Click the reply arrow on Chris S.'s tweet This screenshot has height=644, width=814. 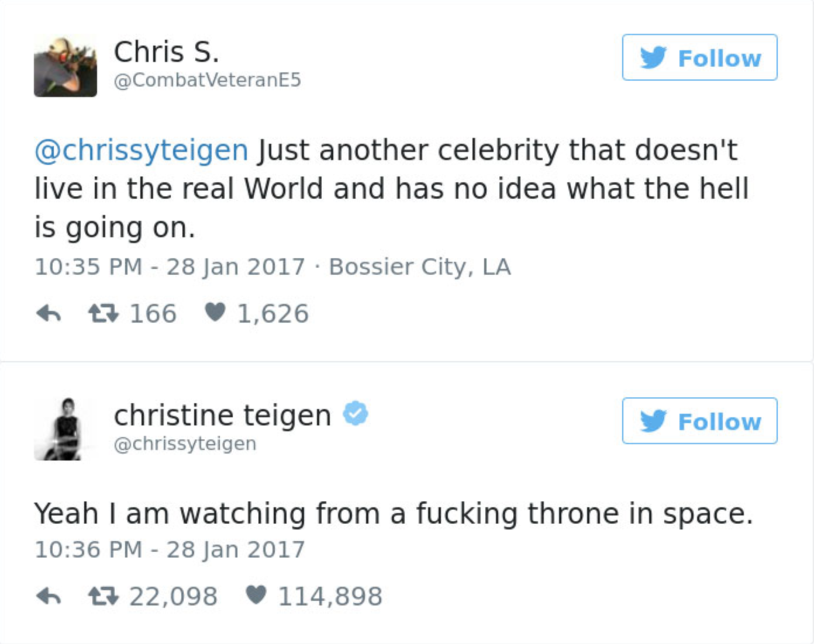point(50,313)
